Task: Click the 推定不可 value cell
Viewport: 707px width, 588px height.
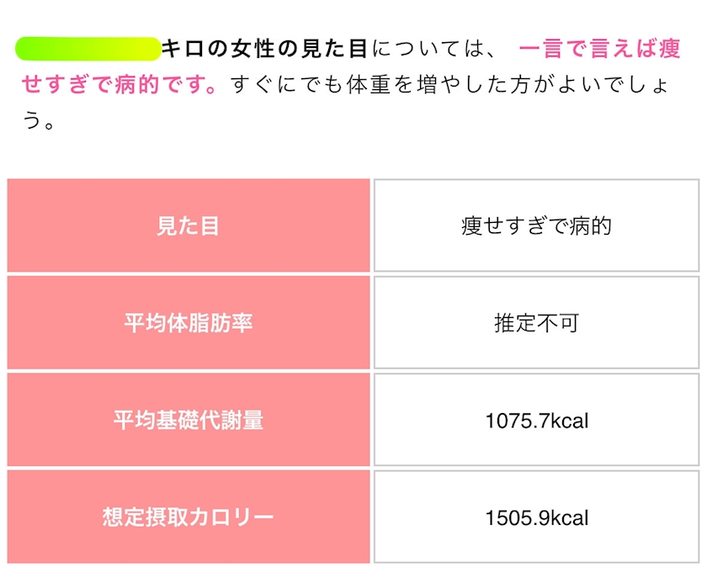Action: [536, 323]
